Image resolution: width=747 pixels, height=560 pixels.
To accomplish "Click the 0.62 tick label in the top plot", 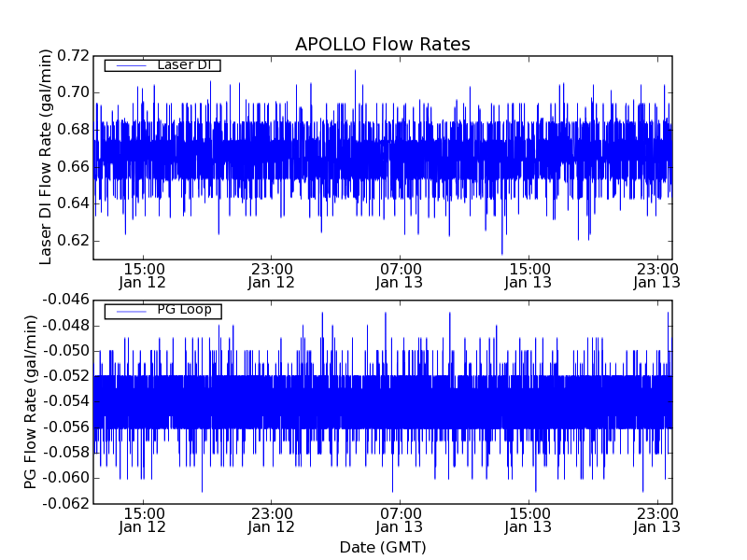I will pos(74,241).
